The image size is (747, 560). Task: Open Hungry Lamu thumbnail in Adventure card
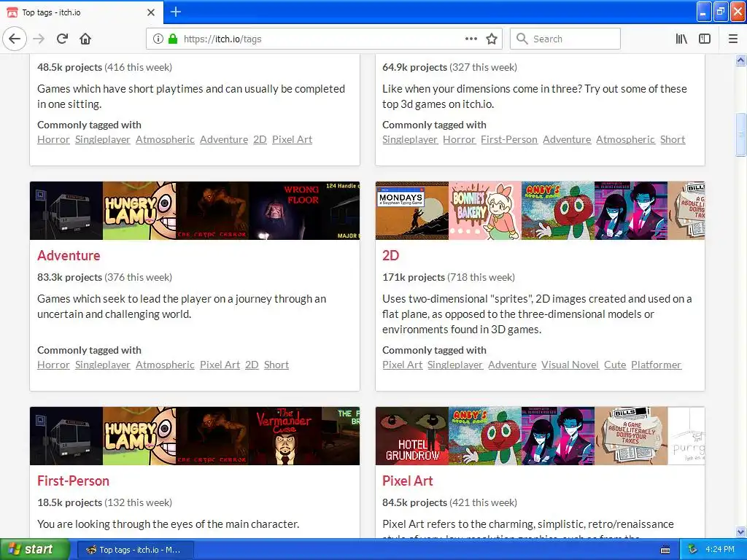point(139,211)
